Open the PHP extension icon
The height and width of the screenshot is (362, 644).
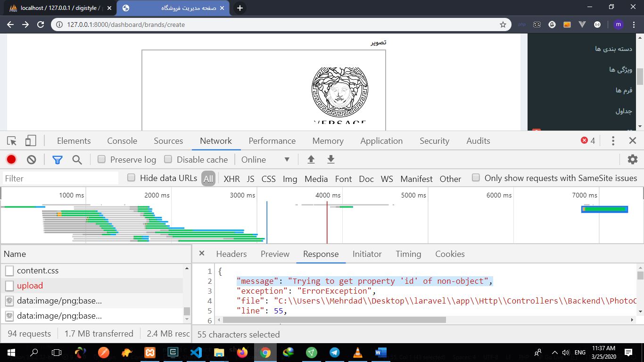click(x=522, y=25)
